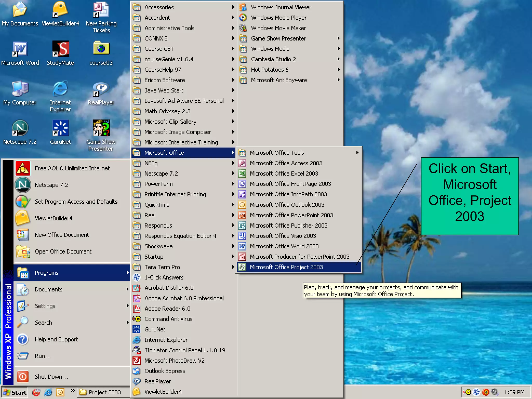
Task: Click the StudyMate desktop shortcut icon
Action: point(61,49)
